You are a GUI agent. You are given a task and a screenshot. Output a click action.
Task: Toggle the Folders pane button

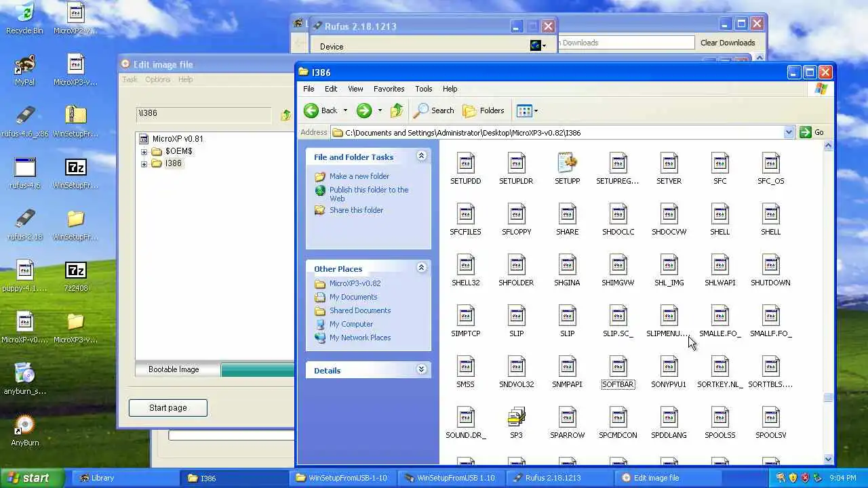(484, 110)
